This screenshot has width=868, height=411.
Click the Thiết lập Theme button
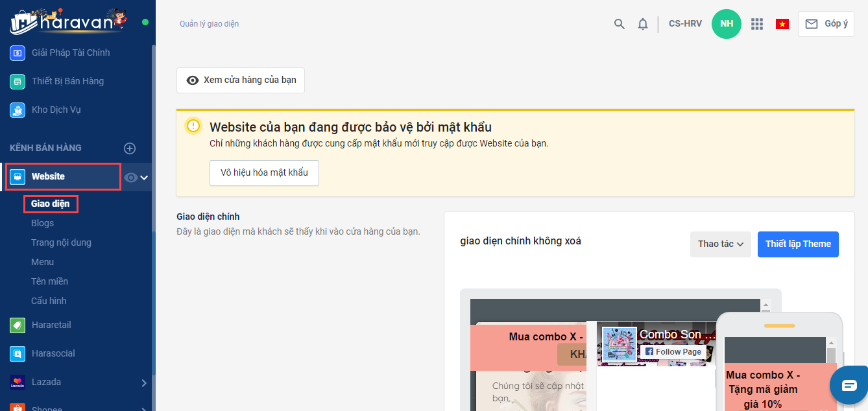[798, 244]
